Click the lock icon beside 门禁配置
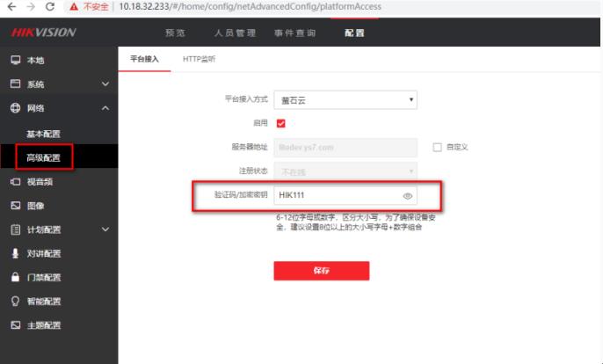Image resolution: width=603 pixels, height=364 pixels. 16,277
